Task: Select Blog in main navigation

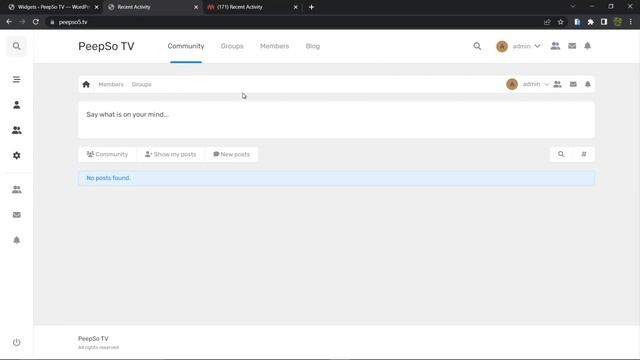Action: click(x=313, y=46)
